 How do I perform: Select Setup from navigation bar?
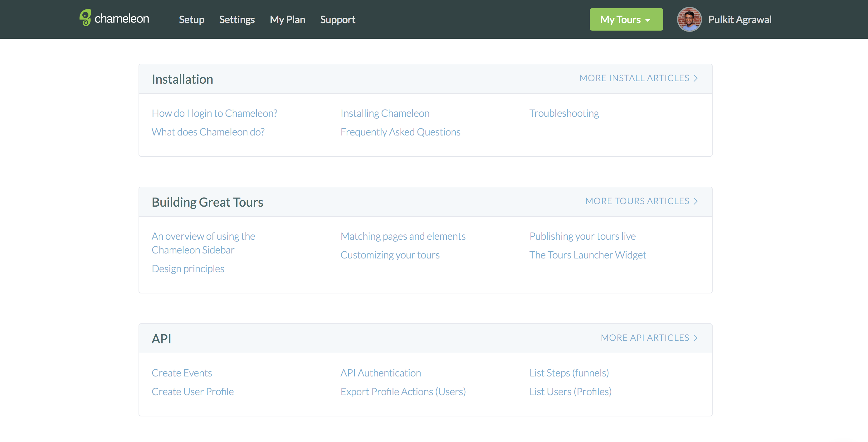click(192, 19)
